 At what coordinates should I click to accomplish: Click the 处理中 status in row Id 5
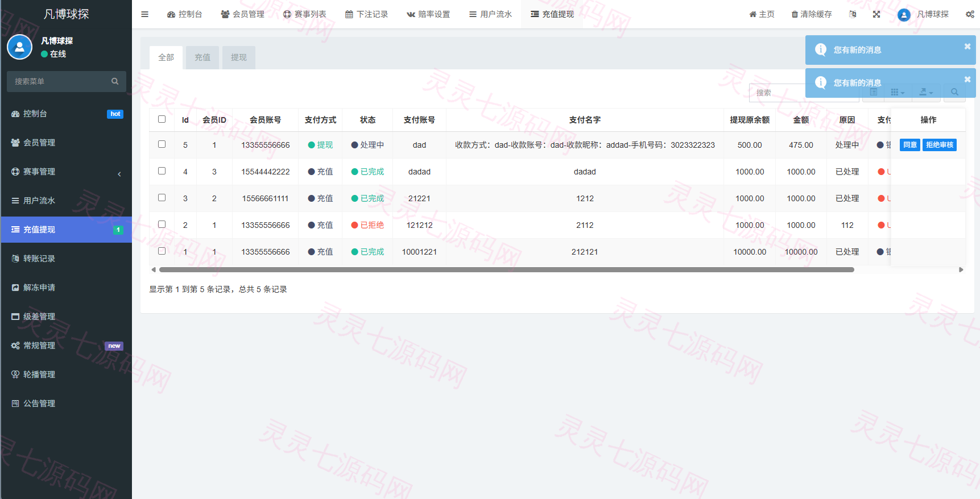coord(367,145)
